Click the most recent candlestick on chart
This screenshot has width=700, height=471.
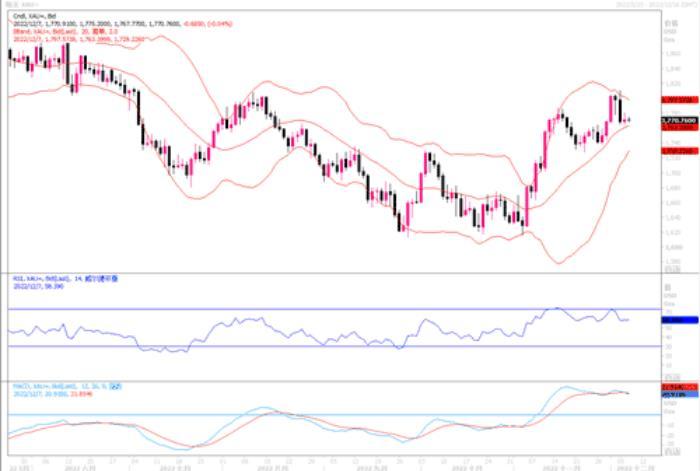[x=628, y=120]
